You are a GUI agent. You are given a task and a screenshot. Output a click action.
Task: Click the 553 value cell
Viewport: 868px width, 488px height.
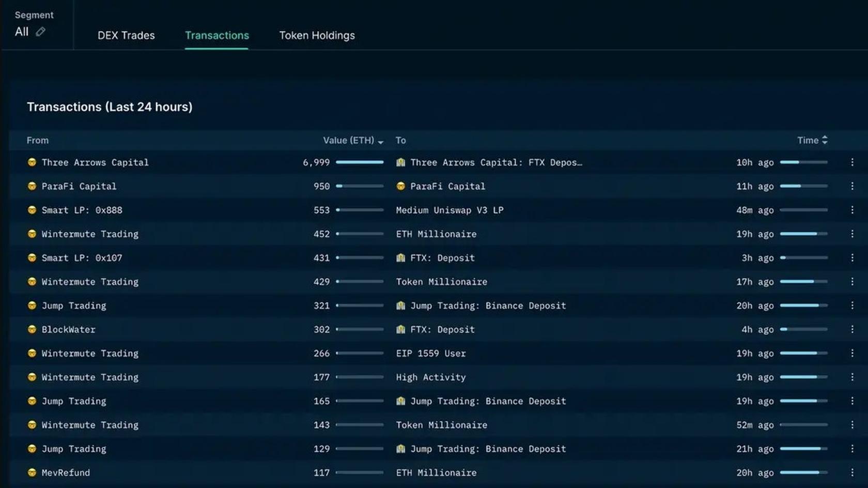[x=321, y=210]
